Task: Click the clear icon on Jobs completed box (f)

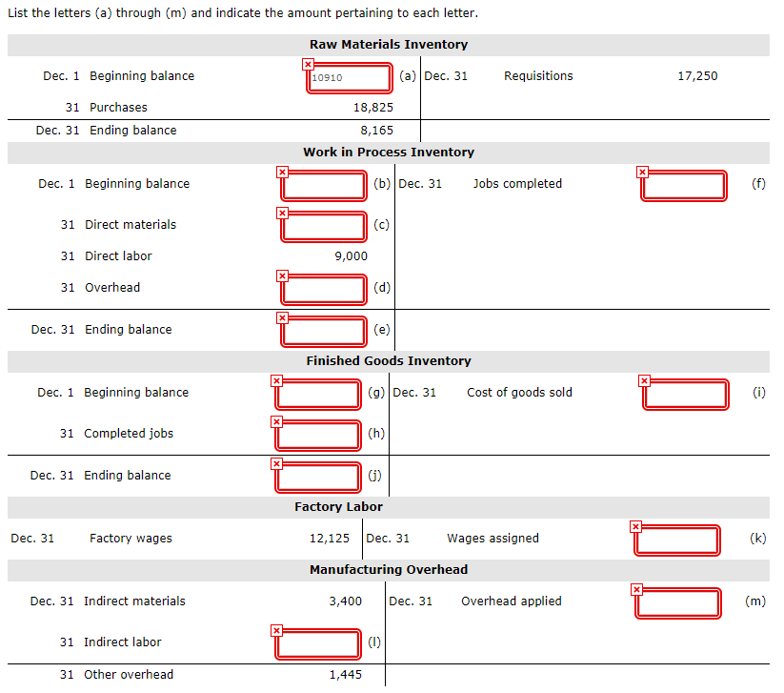Action: click(x=641, y=171)
